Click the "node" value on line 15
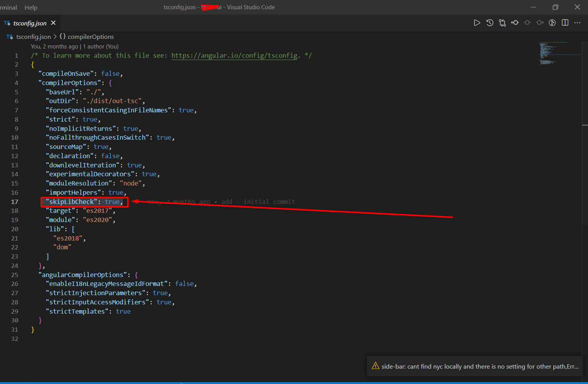The height and width of the screenshot is (384, 588). click(131, 183)
